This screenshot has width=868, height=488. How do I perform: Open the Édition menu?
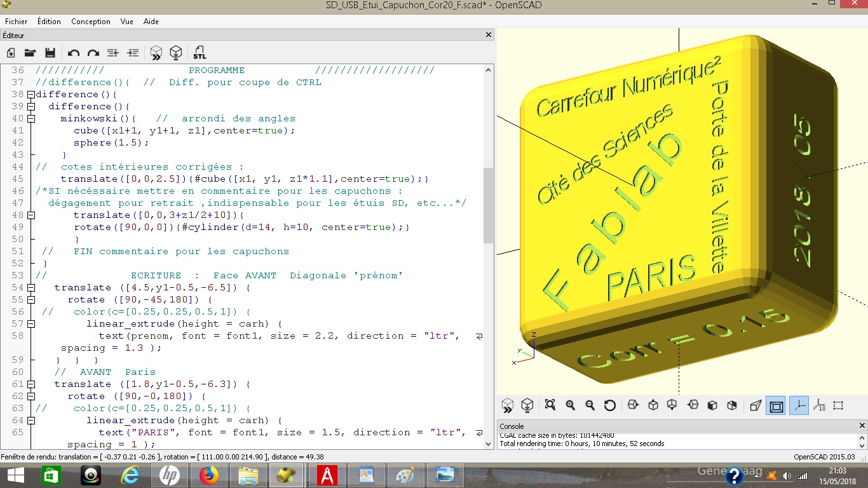(49, 22)
